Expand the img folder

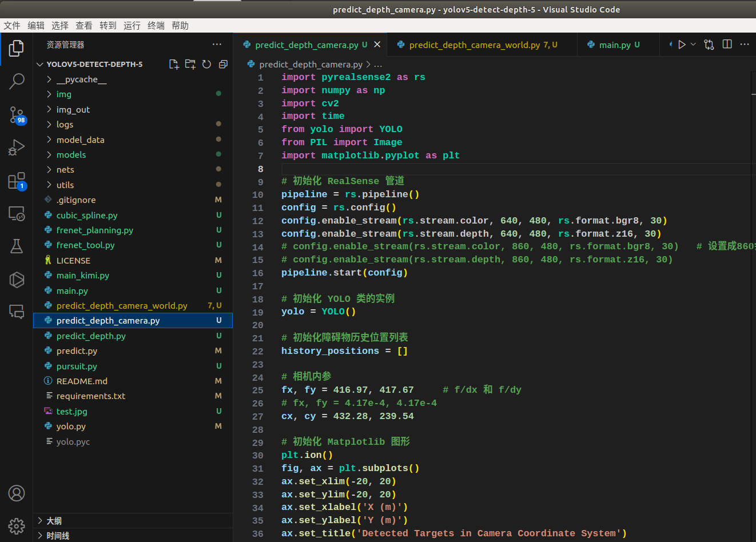133,94
